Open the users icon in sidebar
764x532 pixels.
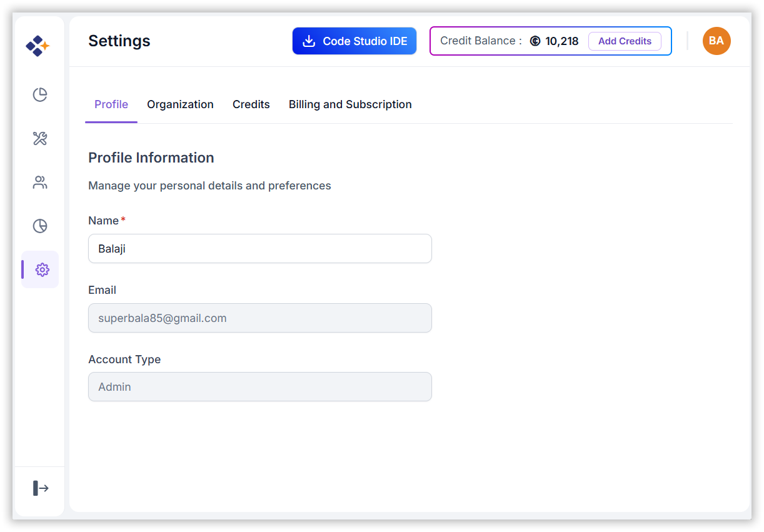pyautogui.click(x=40, y=183)
